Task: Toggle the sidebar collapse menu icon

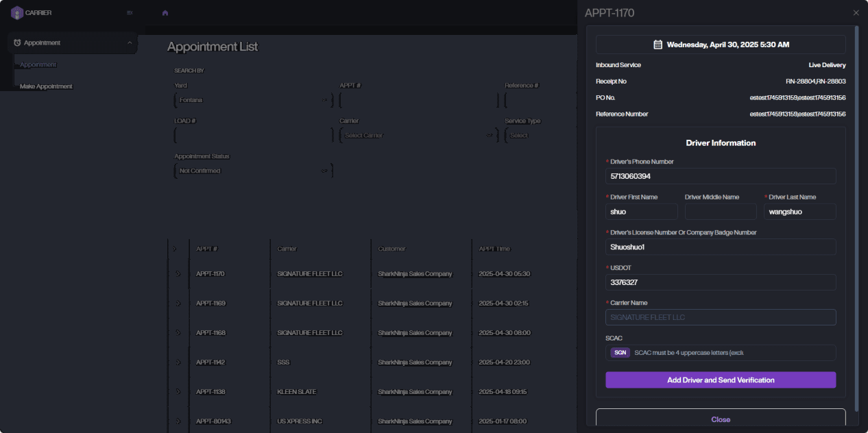Action: 130,12
